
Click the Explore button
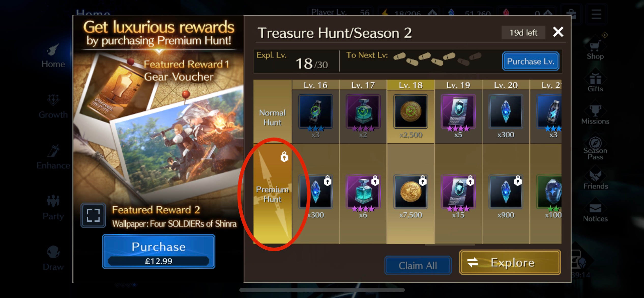point(510,262)
